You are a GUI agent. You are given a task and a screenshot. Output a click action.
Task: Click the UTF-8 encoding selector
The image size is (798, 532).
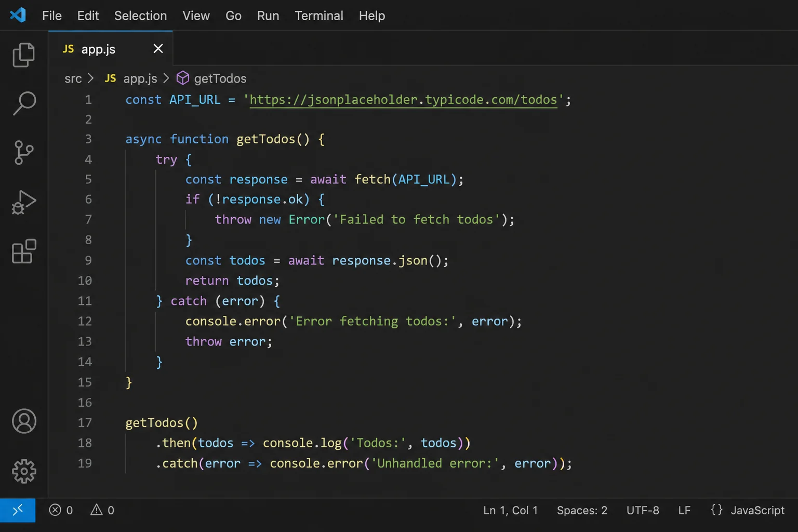pyautogui.click(x=643, y=510)
